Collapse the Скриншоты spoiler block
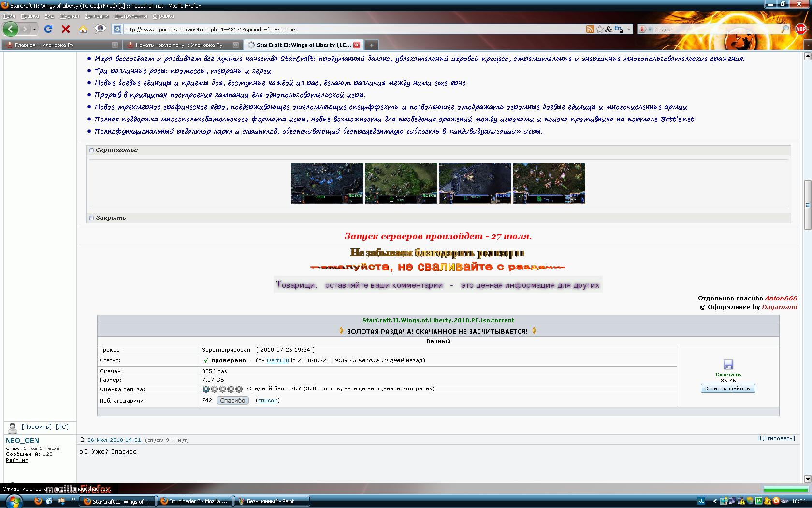 pos(91,150)
